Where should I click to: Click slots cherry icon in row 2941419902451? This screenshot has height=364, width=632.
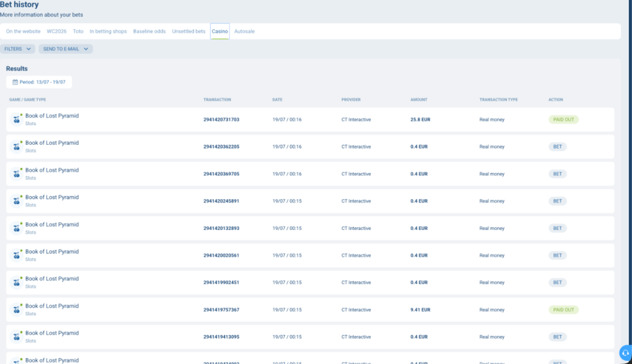(x=16, y=282)
